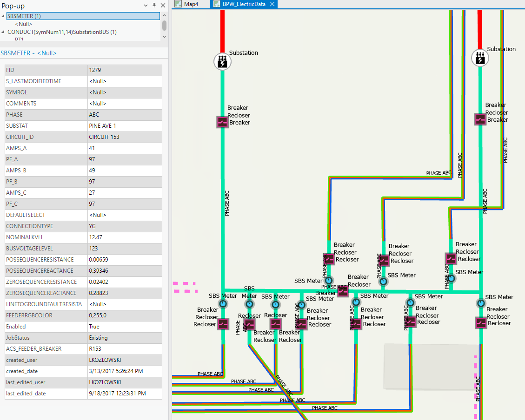Click the scrollbar in the Pop-up feature list
This screenshot has width=525, height=420.
click(x=164, y=26)
